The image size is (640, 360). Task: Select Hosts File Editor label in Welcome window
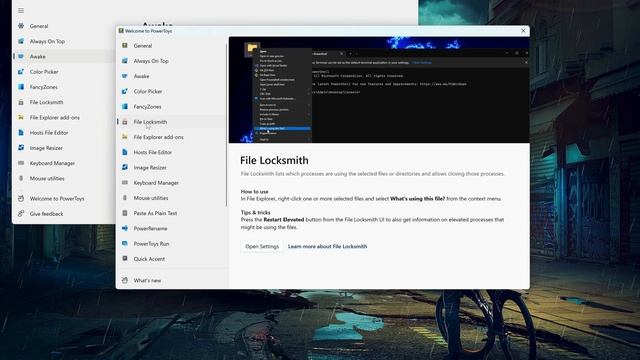153,152
